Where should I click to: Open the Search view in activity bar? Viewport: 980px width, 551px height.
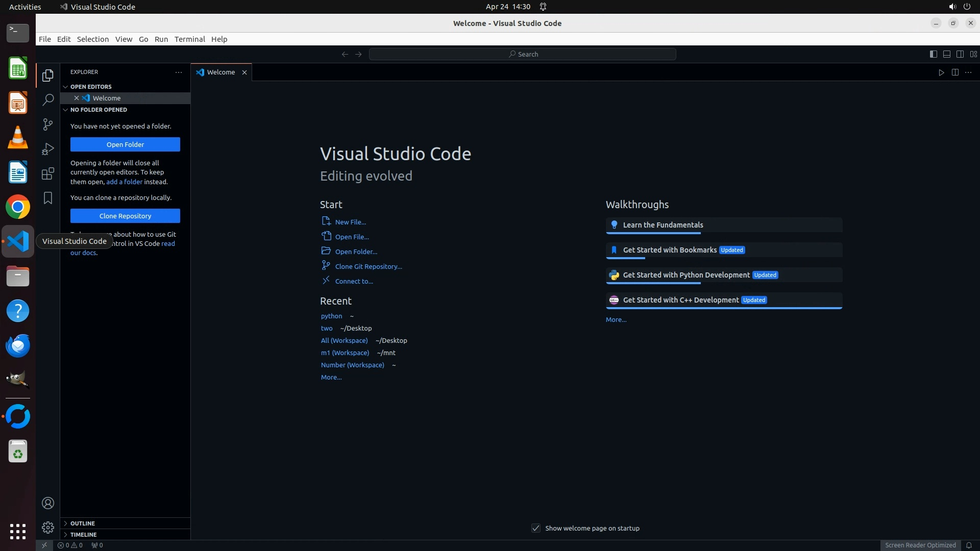click(48, 100)
